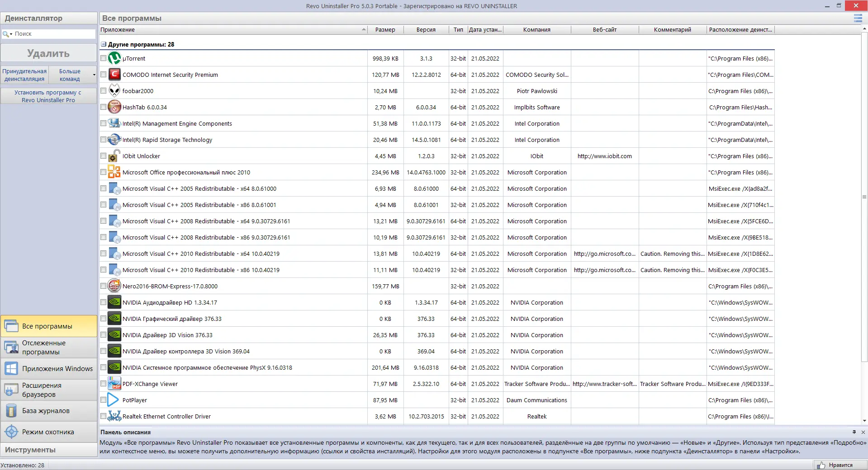Click the Приложения Windows logo icon
Screen dimensions: 868x470
coord(11,369)
